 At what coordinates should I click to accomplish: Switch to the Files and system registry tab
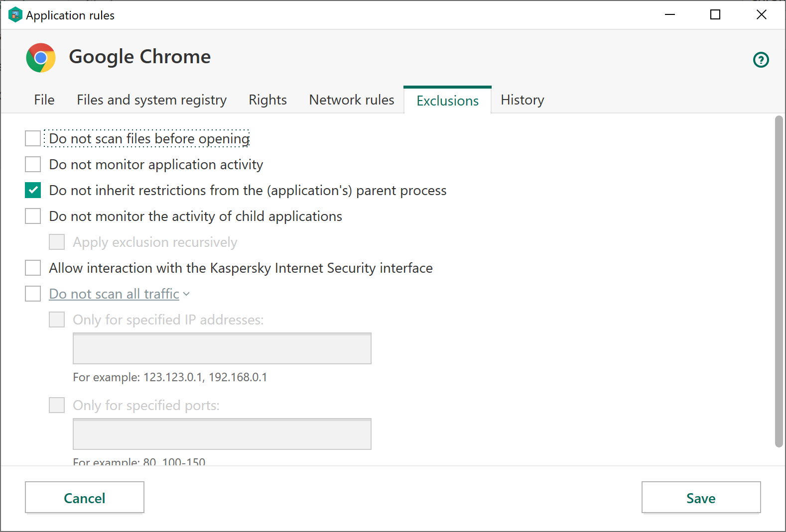pos(151,100)
